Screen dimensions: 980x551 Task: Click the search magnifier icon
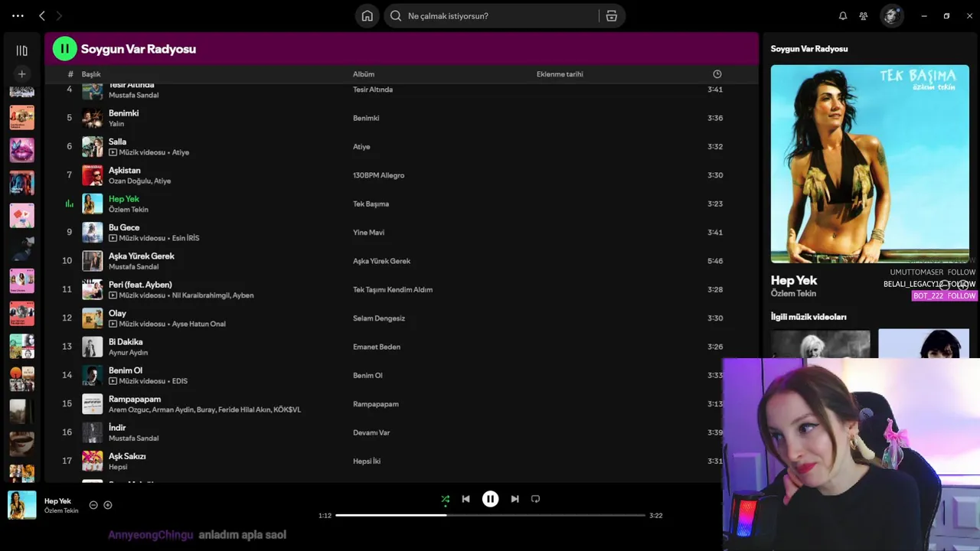tap(396, 15)
